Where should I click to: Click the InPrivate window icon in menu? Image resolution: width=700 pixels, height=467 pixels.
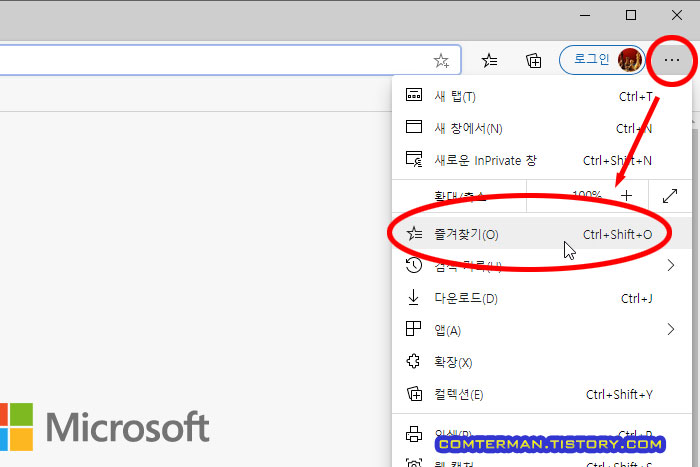[x=414, y=159]
